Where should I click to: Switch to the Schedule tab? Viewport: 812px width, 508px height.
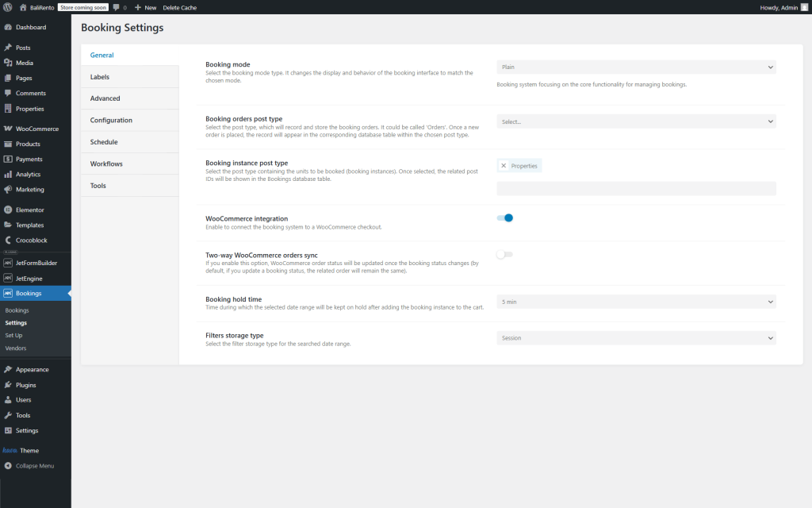[129, 142]
